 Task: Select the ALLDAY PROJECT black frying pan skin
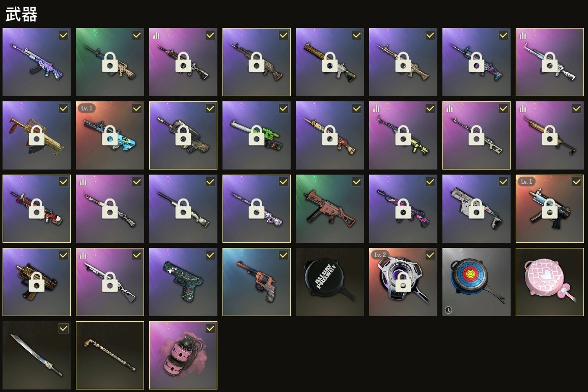pos(329,282)
